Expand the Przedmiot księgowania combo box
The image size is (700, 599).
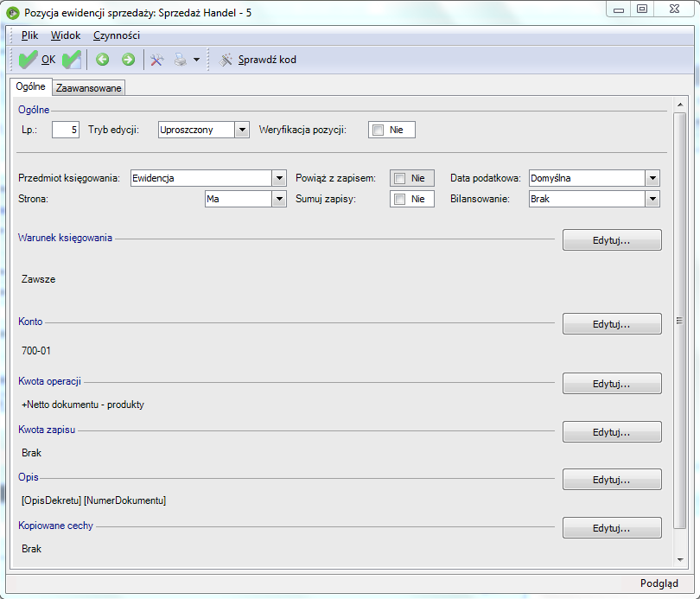pos(279,178)
